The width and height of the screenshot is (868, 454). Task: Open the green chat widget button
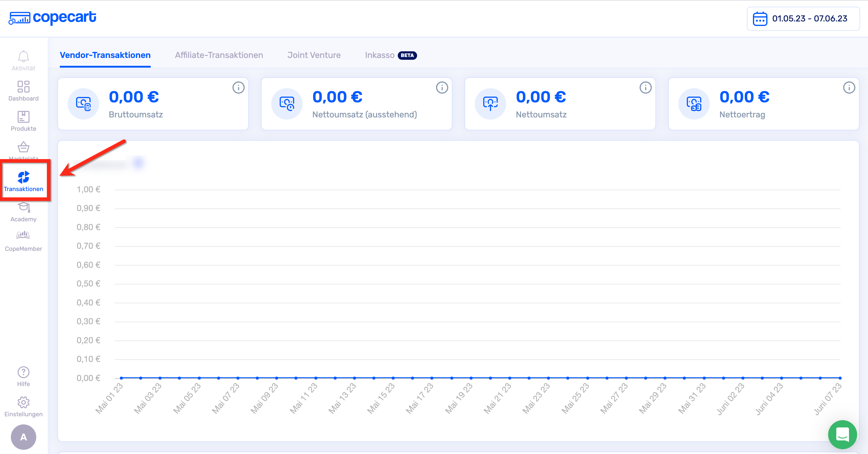tap(842, 434)
